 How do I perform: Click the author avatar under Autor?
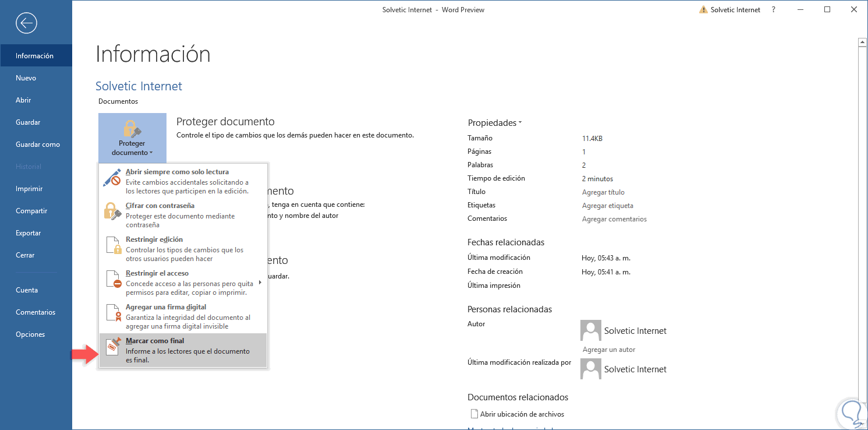point(590,330)
